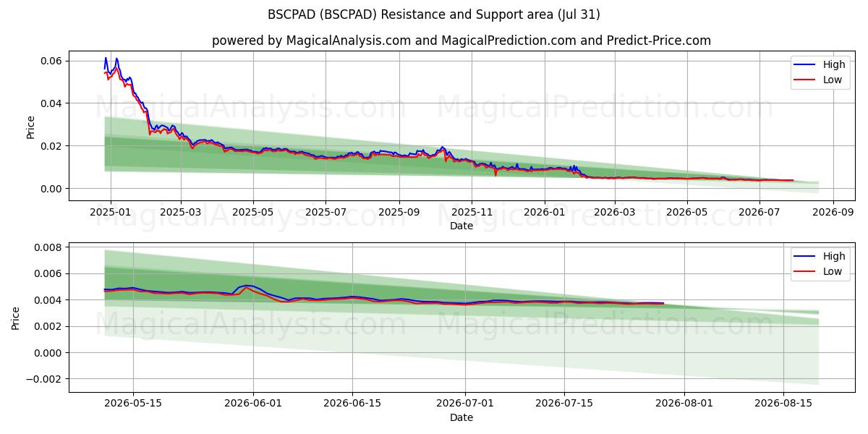
Task: Click the '2026-07' x-axis label
Action: [x=759, y=213]
